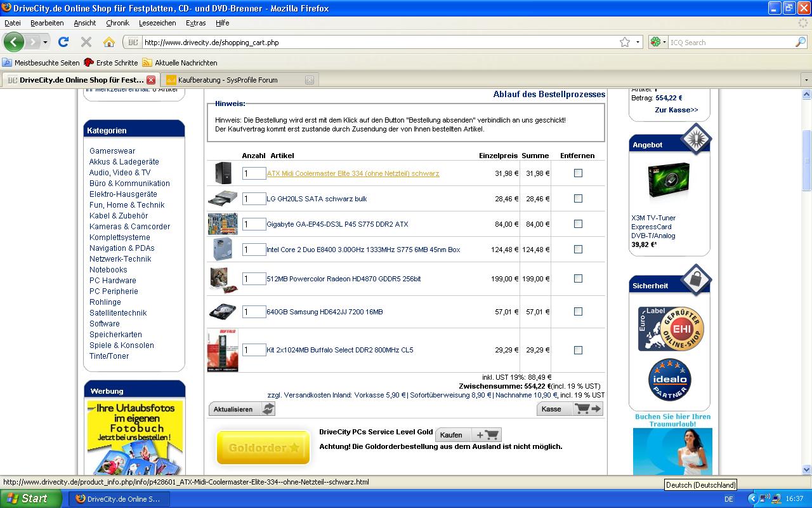Click the idealo Partner badge

tap(670, 380)
